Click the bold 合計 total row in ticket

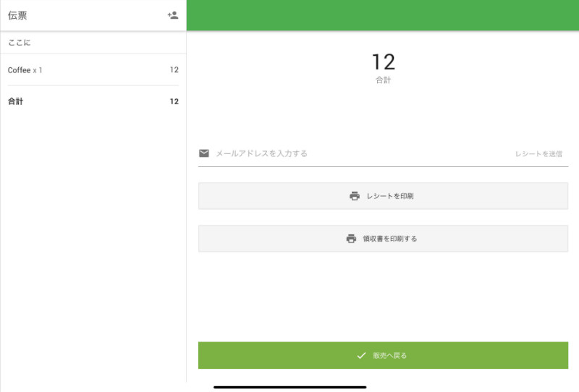click(x=93, y=101)
